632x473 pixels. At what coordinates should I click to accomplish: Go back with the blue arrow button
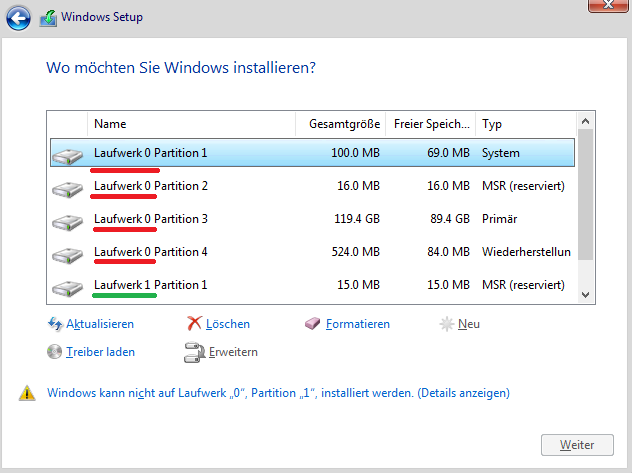[x=18, y=18]
